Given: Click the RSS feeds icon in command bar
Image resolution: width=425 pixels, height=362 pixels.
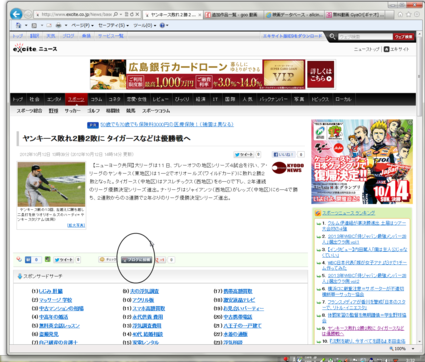Looking at the screenshot, I should (x=34, y=25).
